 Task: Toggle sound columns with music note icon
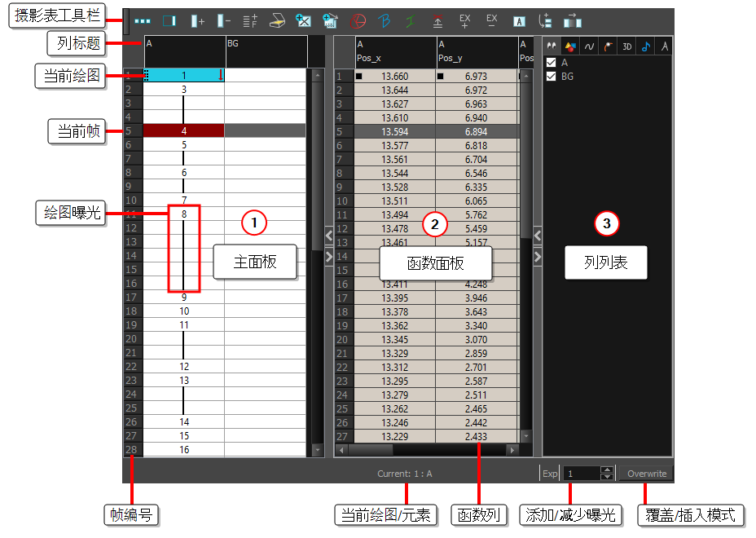click(646, 46)
